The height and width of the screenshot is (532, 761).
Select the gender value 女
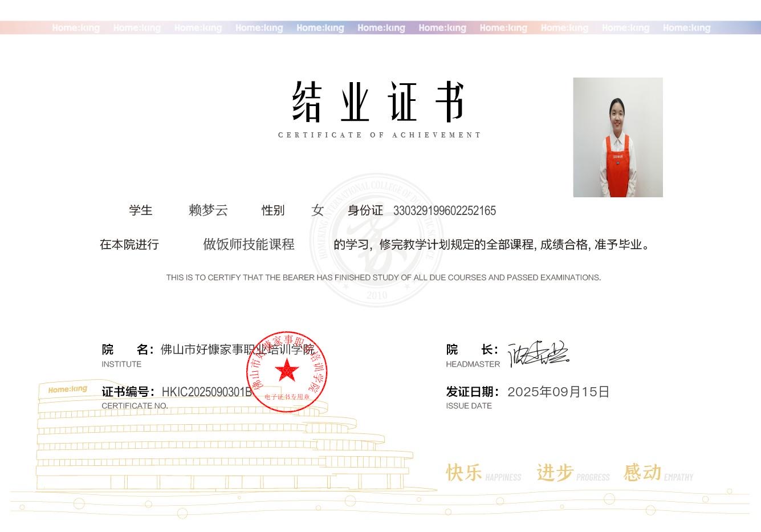(318, 210)
